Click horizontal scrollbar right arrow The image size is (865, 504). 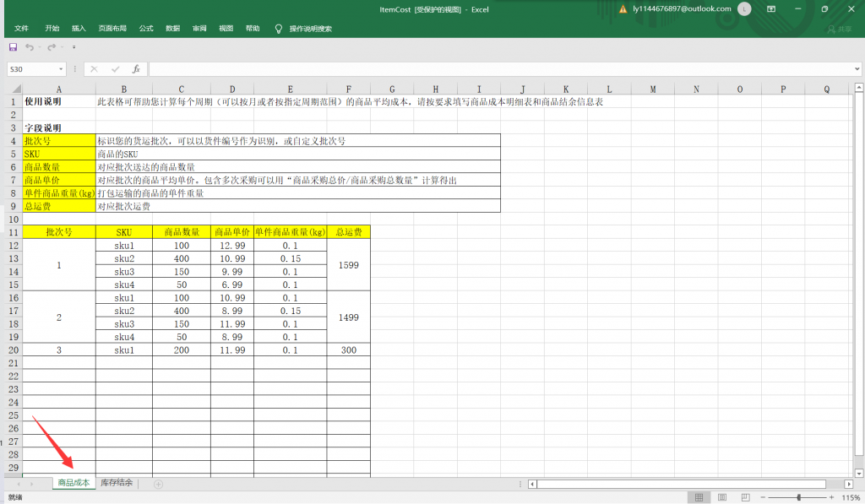click(848, 484)
